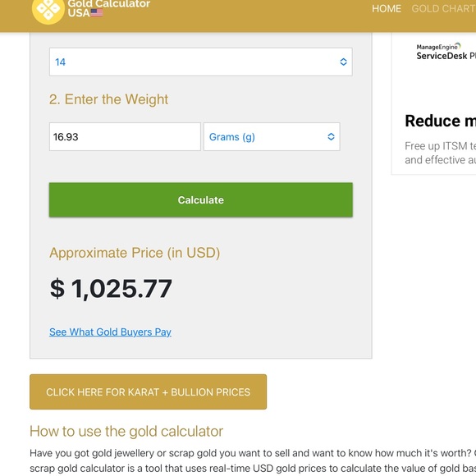Open the See What Gold Buyers Pay link
This screenshot has height=476, width=476.
pos(110,332)
